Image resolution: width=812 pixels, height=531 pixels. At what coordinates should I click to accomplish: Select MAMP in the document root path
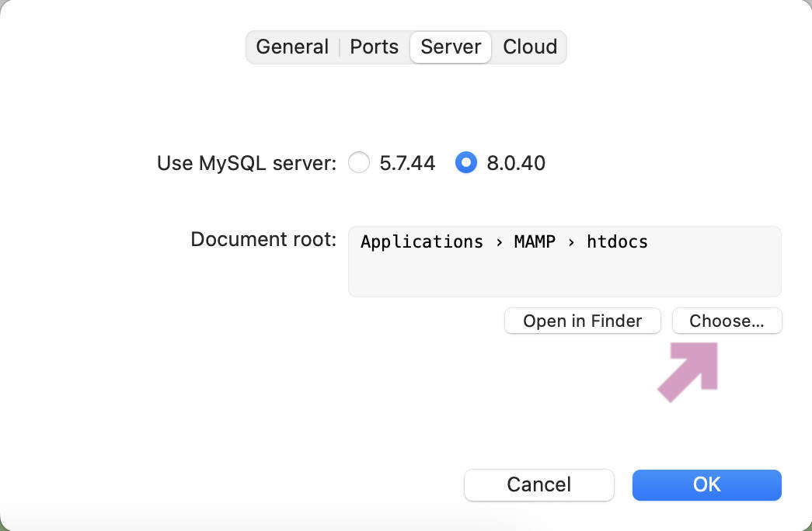pos(535,241)
